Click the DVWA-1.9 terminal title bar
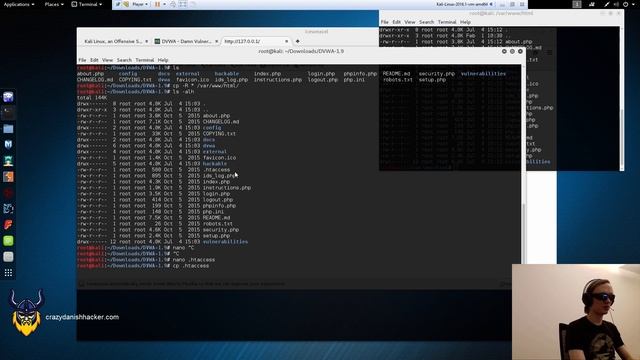Image resolution: width=640 pixels, height=360 pixels. tap(301, 51)
